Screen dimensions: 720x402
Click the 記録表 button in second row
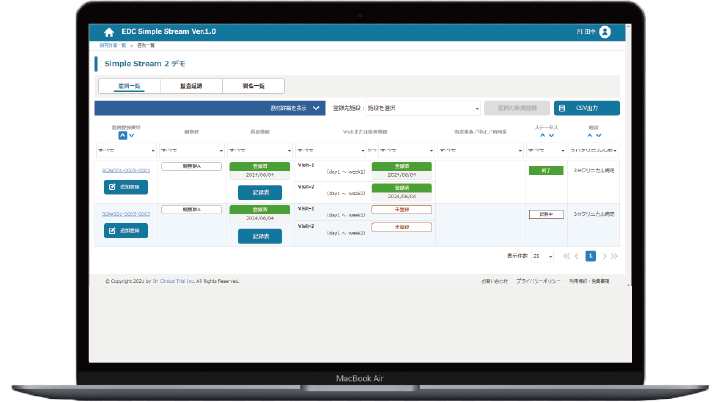coord(252,236)
